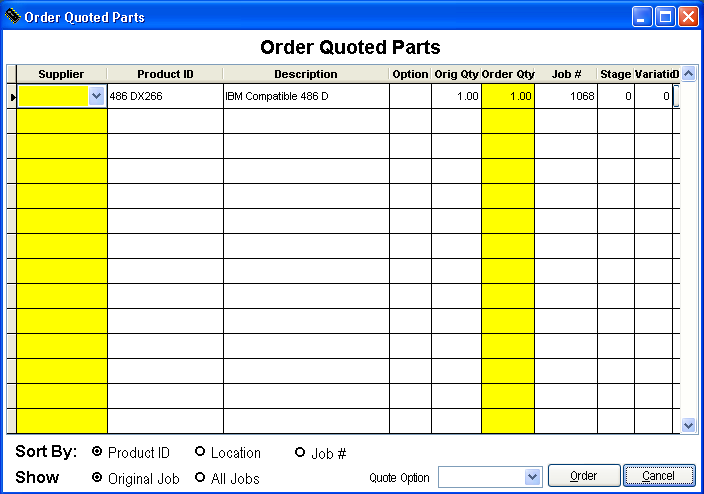This screenshot has height=494, width=704.
Task: Open the Supplier dropdown in first row
Action: [x=96, y=96]
